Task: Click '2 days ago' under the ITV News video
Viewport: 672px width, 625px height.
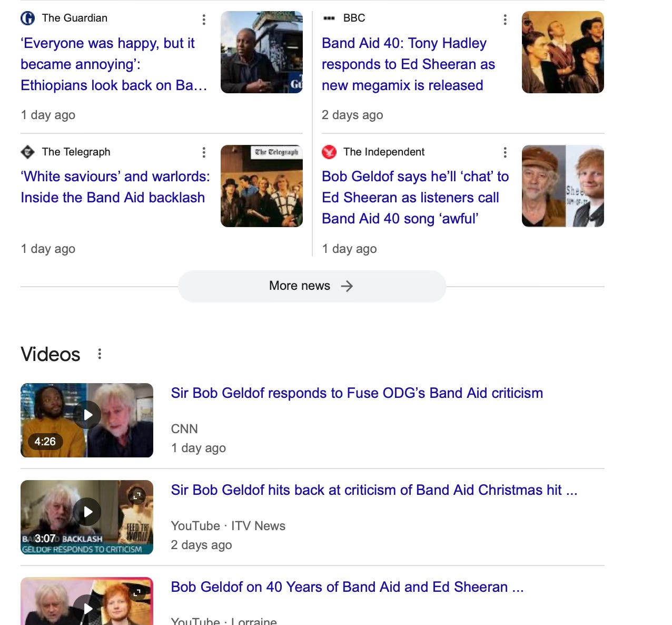Action: [201, 545]
